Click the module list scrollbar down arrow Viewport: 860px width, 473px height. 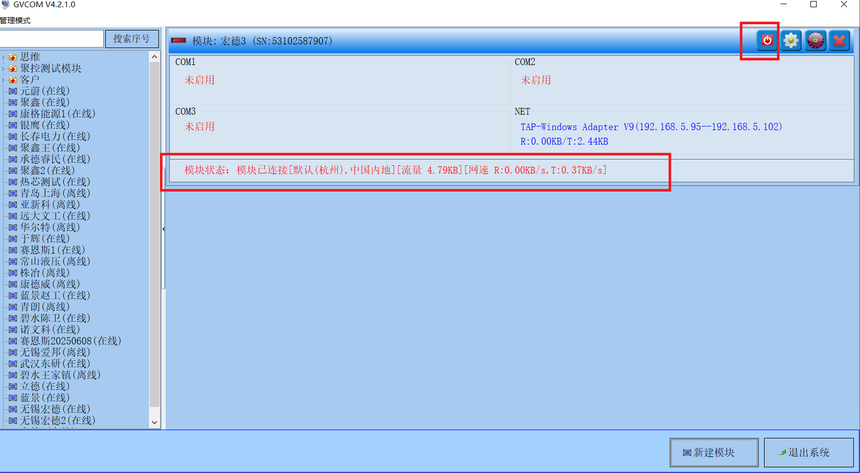154,423
